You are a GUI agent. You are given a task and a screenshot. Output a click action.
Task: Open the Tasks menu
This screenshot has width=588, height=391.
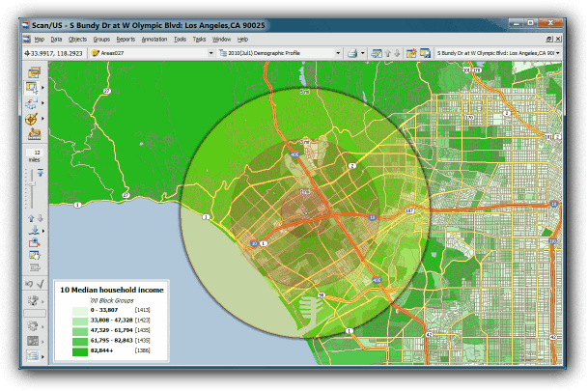[199, 40]
